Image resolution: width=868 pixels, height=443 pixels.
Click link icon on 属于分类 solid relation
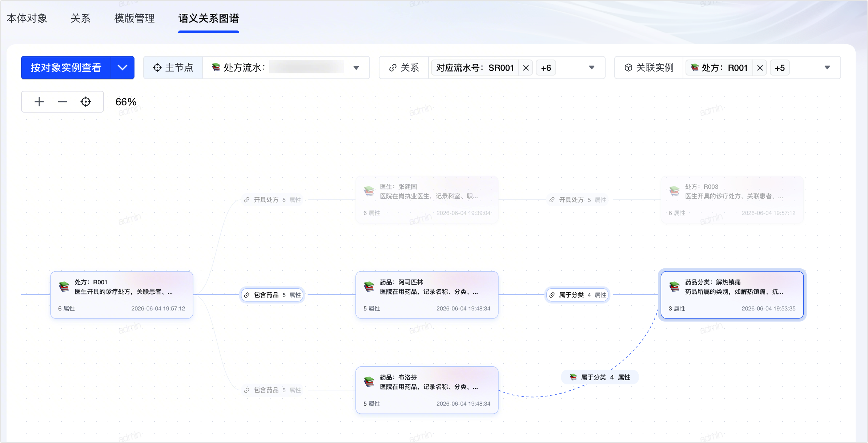pyautogui.click(x=552, y=295)
